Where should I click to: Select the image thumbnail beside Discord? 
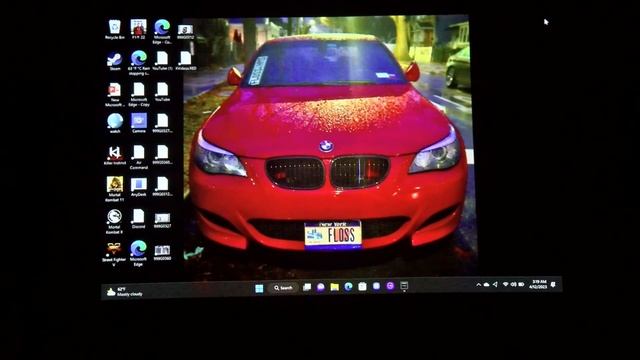(162, 220)
